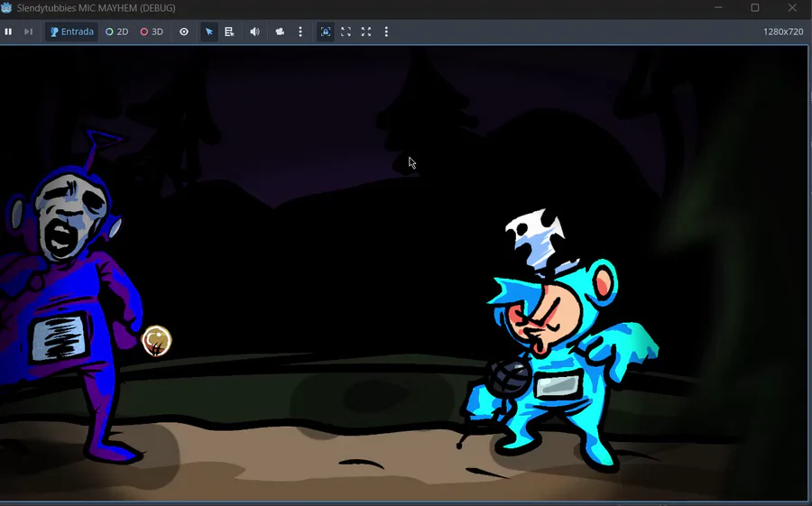812x506 pixels.
Task: Open embed options three-dot menu
Action: tap(386, 32)
